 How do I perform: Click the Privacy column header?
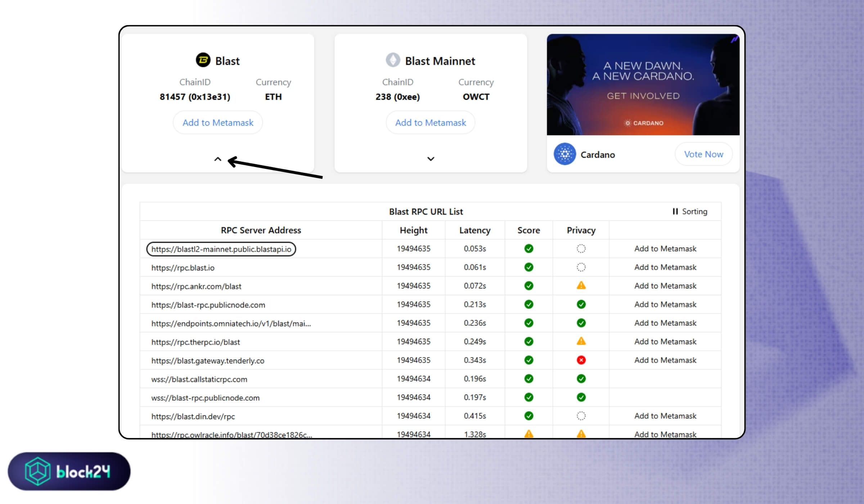(581, 230)
